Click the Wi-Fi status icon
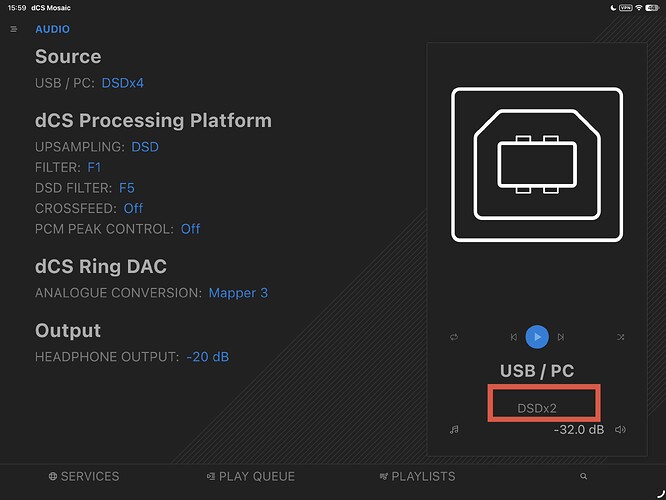The image size is (666, 500). [x=638, y=8]
